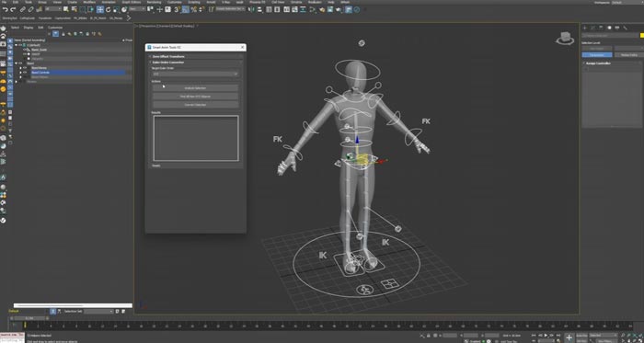The height and width of the screenshot is (343, 644).
Task: Click the Scene Explorer horizontal scrollbar
Action: click(73, 305)
